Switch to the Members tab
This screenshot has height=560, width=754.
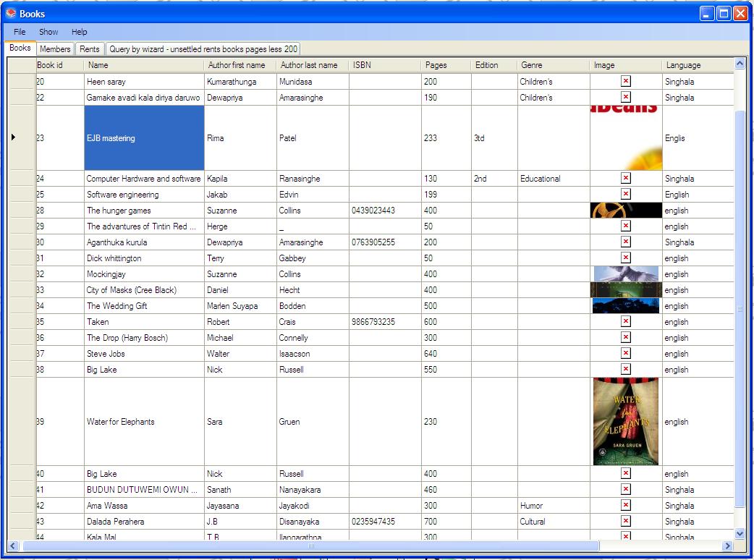pyautogui.click(x=55, y=49)
